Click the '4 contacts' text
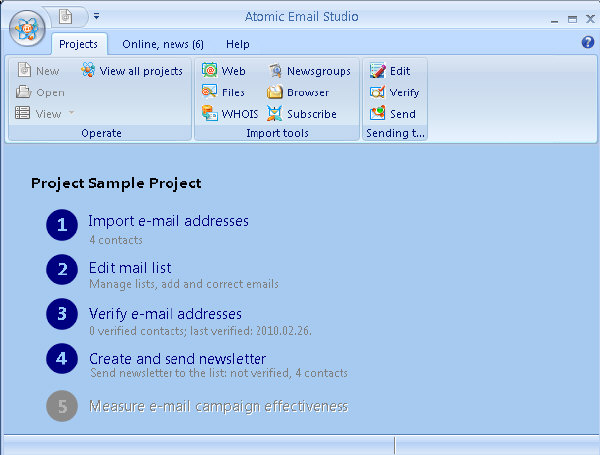600x455 pixels. 116,240
